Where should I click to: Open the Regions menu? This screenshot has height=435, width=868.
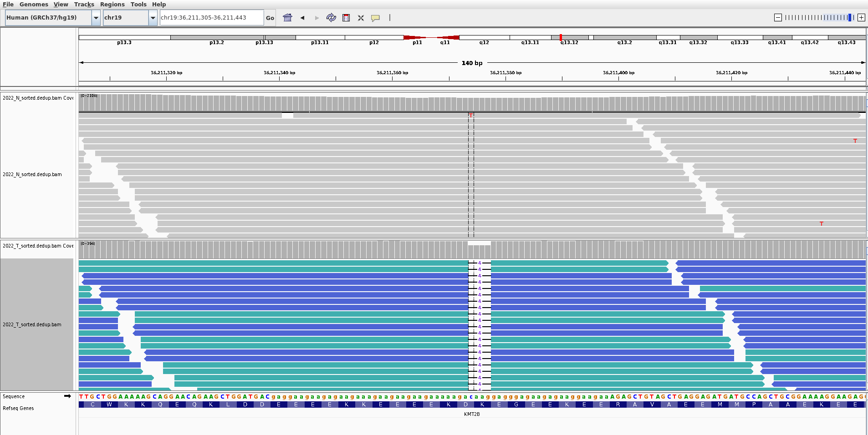tap(112, 4)
